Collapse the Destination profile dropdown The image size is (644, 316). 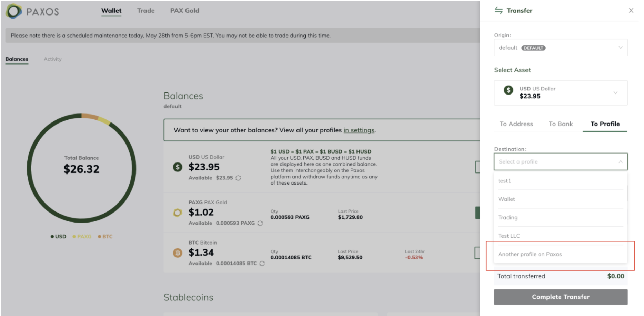pyautogui.click(x=621, y=161)
